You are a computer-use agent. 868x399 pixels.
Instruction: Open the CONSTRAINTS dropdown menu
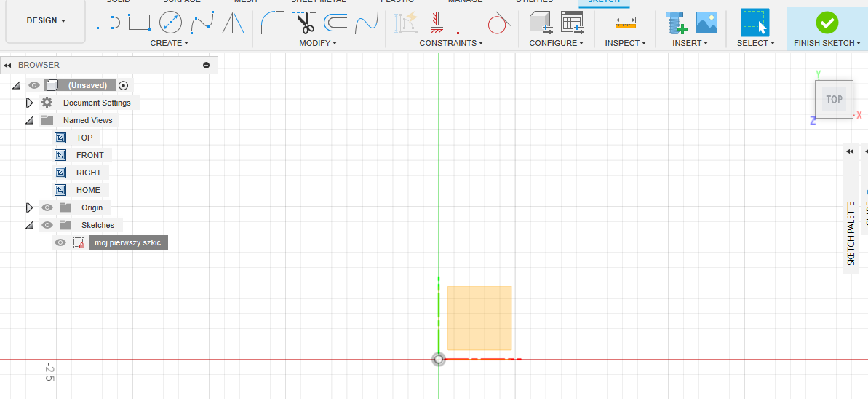(451, 43)
